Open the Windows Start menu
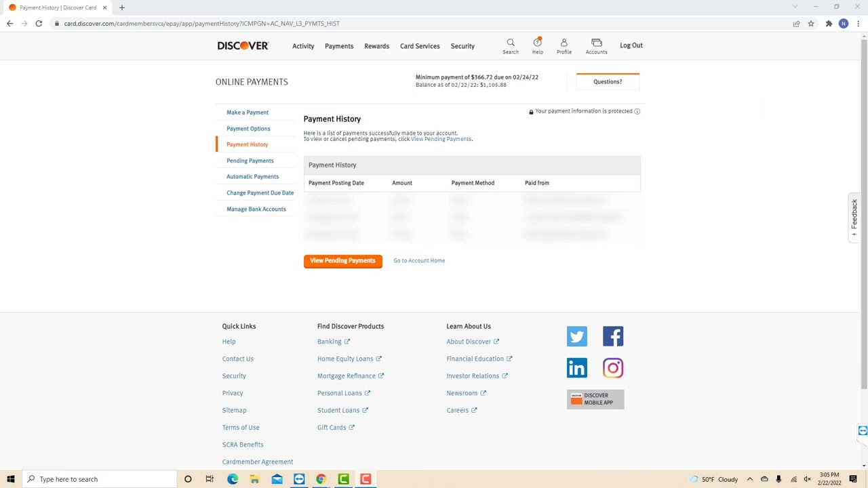Image resolution: width=868 pixels, height=488 pixels. point(10,479)
